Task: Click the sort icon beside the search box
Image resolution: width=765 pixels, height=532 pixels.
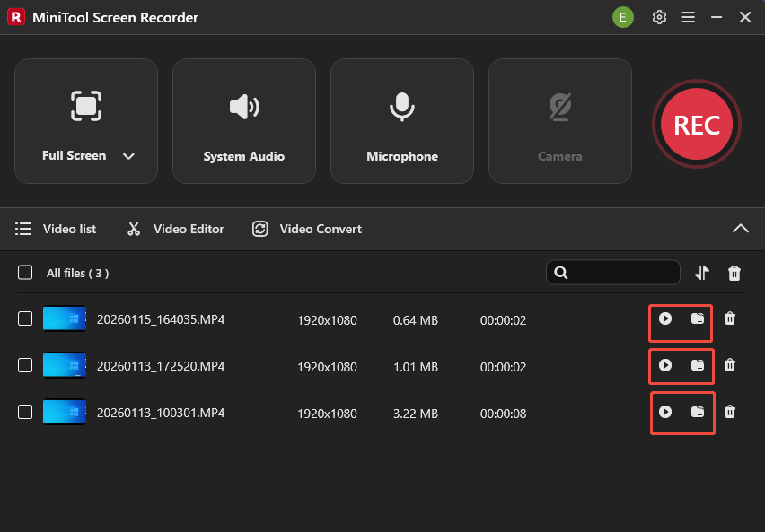Action: (702, 272)
